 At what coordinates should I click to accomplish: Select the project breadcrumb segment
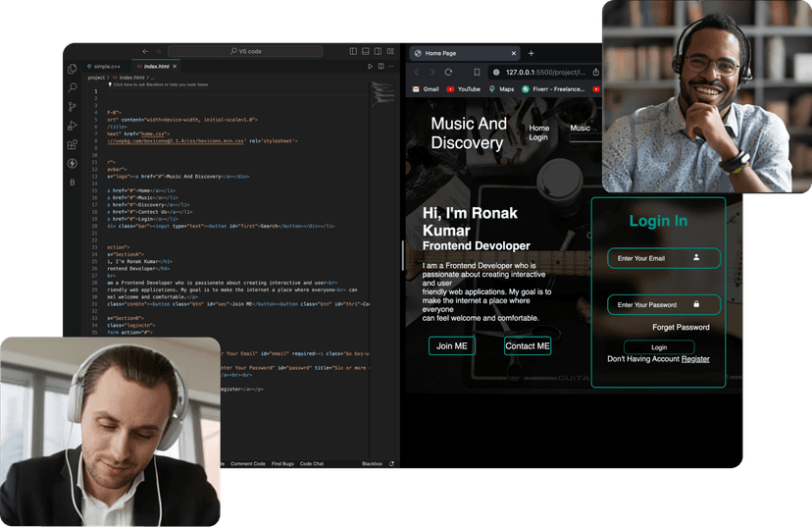tap(96, 78)
